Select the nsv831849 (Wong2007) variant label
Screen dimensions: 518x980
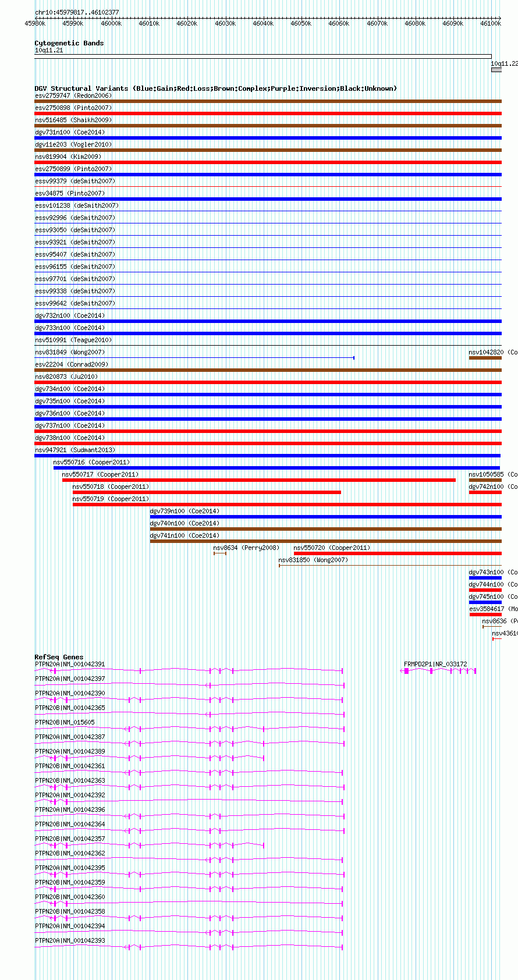pyautogui.click(x=70, y=352)
